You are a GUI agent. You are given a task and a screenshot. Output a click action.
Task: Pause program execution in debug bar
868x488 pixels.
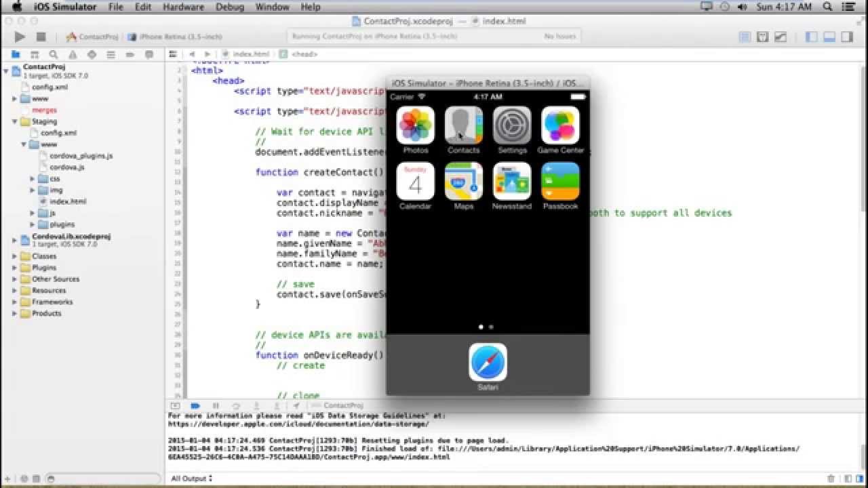pos(216,405)
